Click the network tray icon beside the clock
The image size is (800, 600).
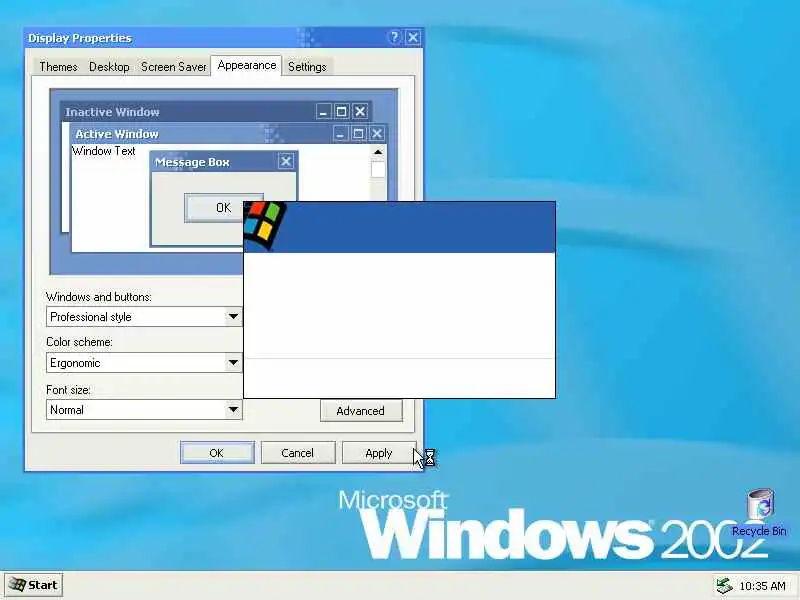coord(724,586)
